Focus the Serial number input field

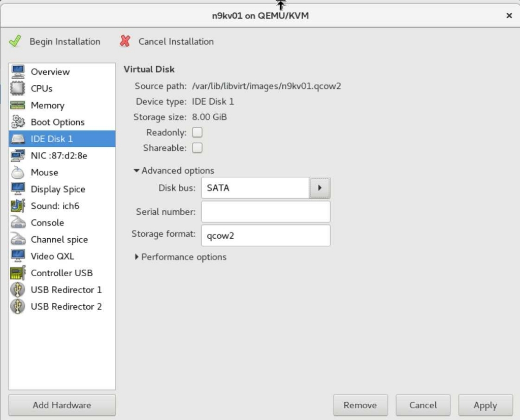266,212
